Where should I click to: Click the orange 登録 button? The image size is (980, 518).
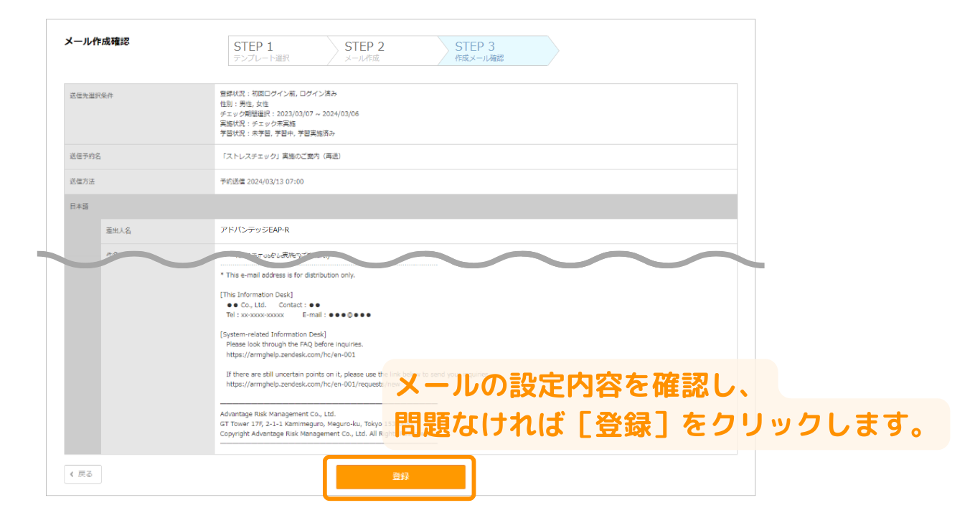[400, 476]
